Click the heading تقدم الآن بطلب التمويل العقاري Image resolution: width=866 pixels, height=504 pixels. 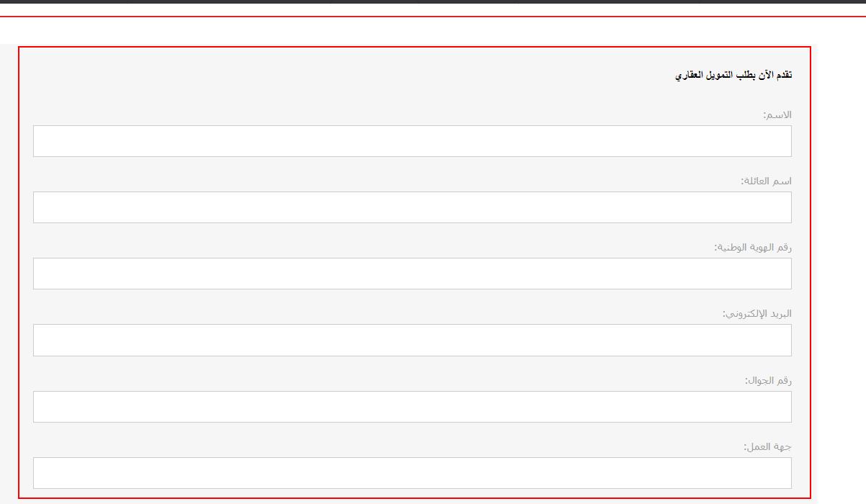point(733,75)
